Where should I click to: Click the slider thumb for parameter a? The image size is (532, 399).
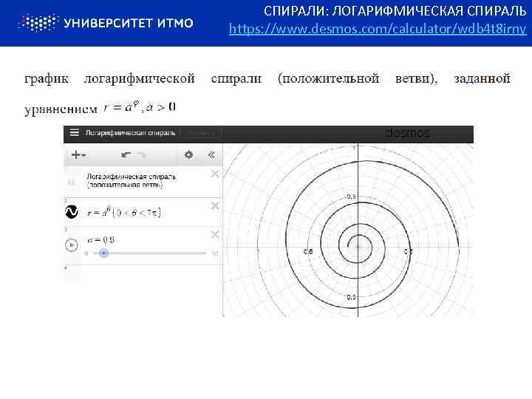(104, 253)
